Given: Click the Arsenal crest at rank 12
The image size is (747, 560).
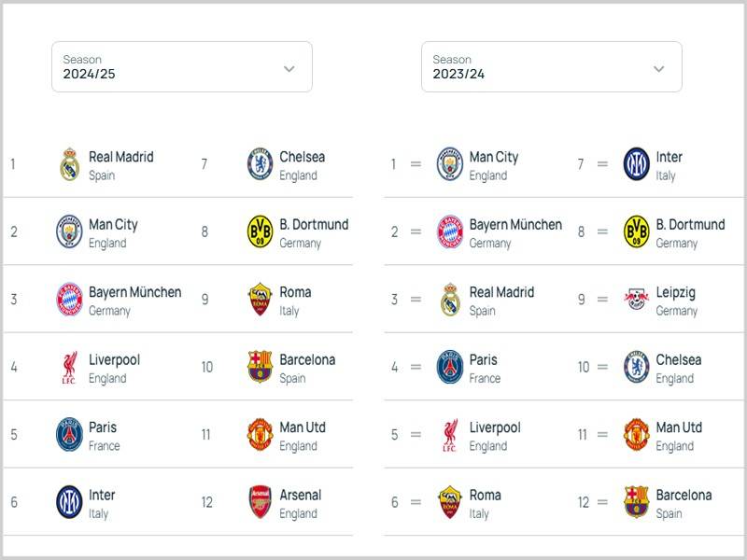Looking at the screenshot, I should pyautogui.click(x=260, y=502).
